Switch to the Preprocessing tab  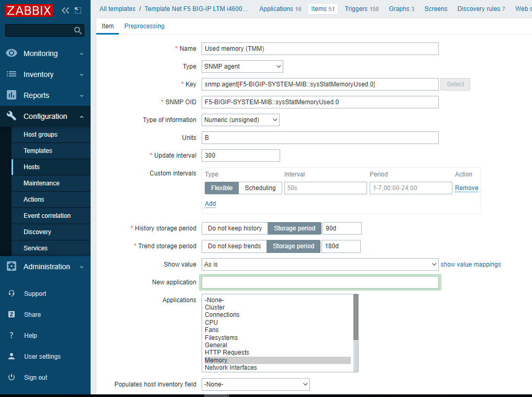[x=144, y=26]
